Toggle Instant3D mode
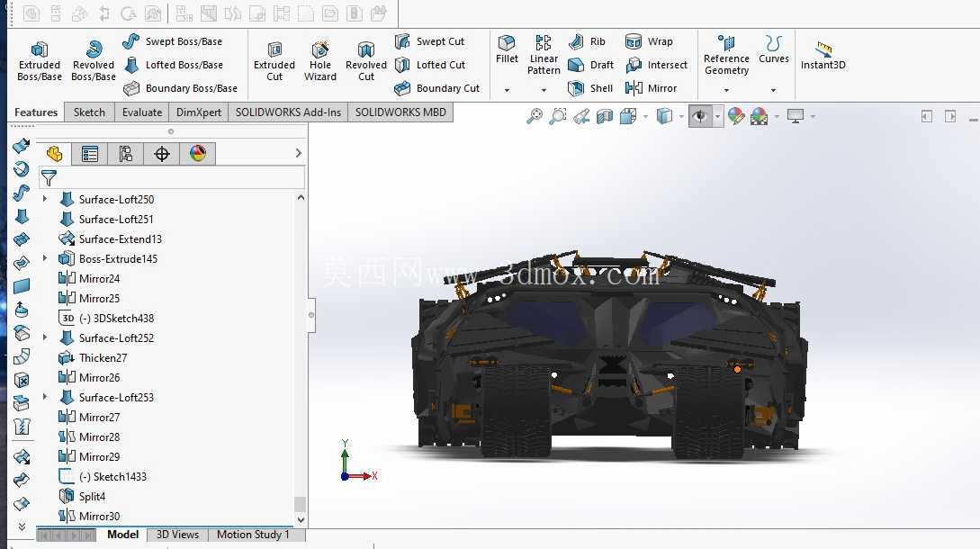 pyautogui.click(x=823, y=55)
